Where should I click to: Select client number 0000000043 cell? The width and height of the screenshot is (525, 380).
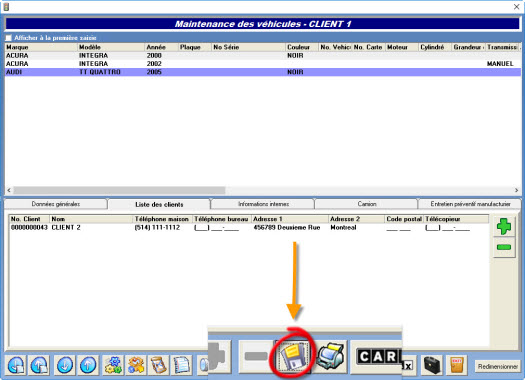point(29,227)
